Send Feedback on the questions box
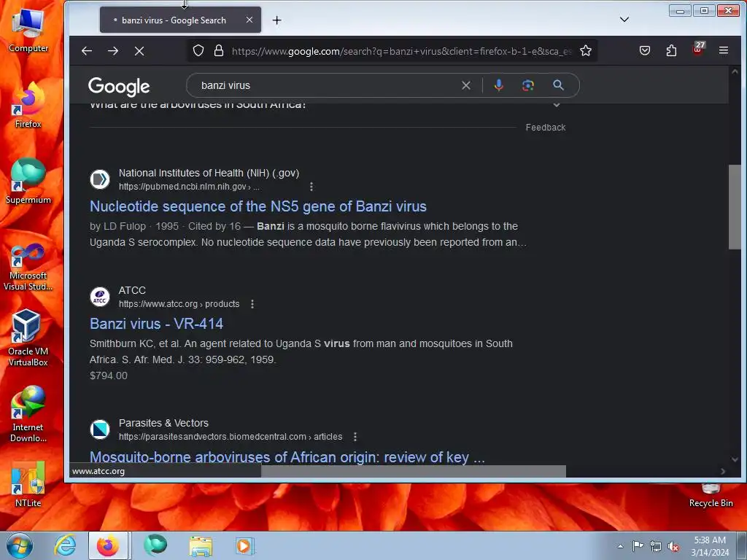Screen dimensions: 747x560 (x=546, y=127)
